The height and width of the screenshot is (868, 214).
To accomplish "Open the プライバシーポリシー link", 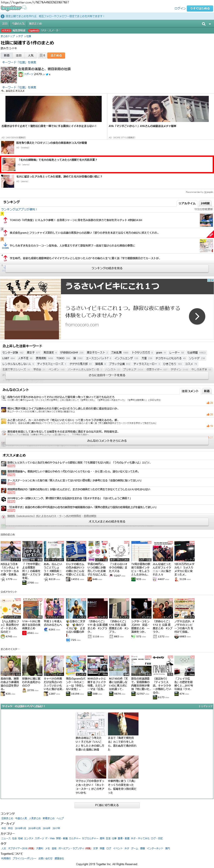I will click(x=25, y=858).
